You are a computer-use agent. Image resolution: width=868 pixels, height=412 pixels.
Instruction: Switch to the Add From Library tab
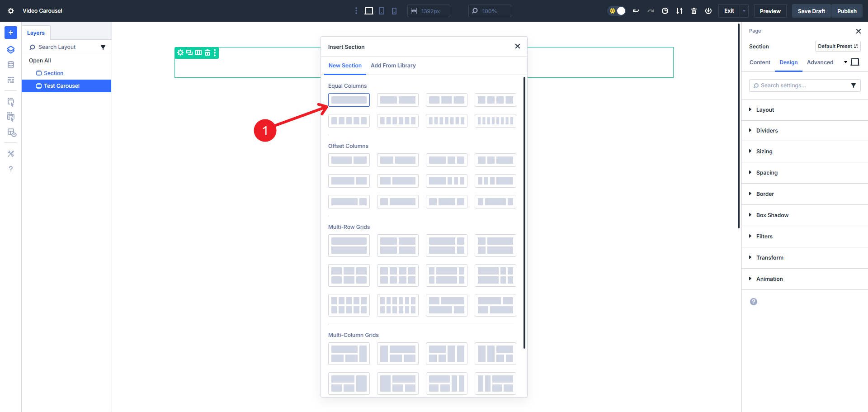[x=393, y=65]
